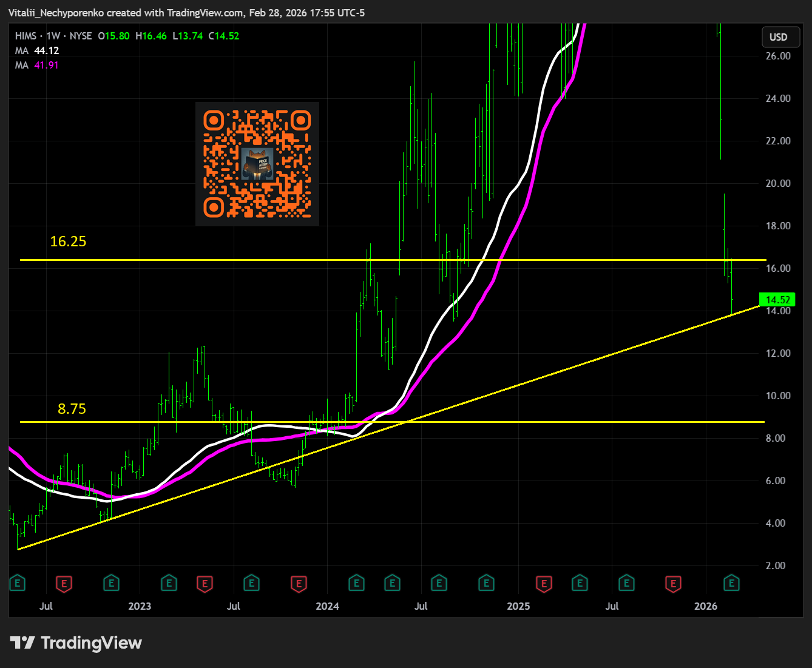The height and width of the screenshot is (668, 812).
Task: Open the red earnings marker between 2023 and Jul 2023
Action: 205,584
